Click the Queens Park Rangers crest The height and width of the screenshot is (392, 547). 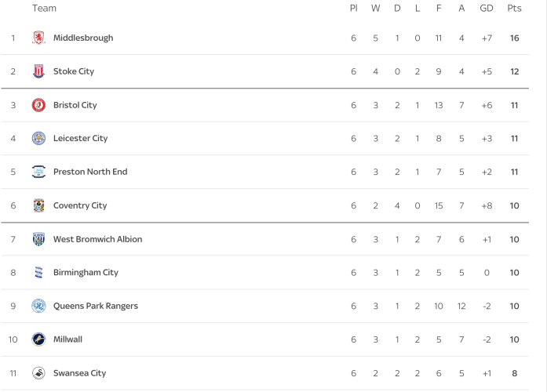pyautogui.click(x=38, y=306)
